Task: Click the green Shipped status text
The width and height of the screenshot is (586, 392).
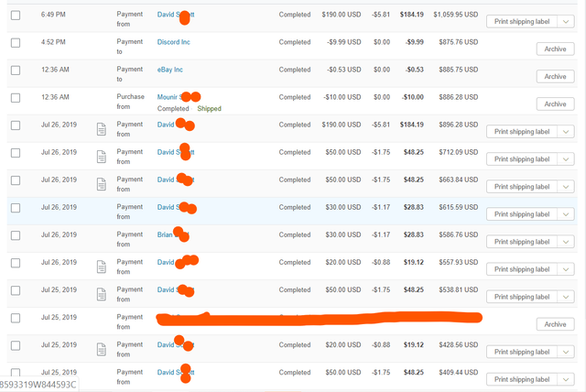Action: click(210, 109)
